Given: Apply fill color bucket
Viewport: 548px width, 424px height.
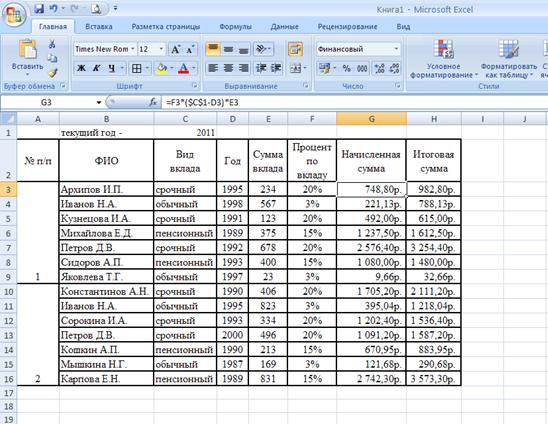Looking at the screenshot, I should (x=161, y=69).
